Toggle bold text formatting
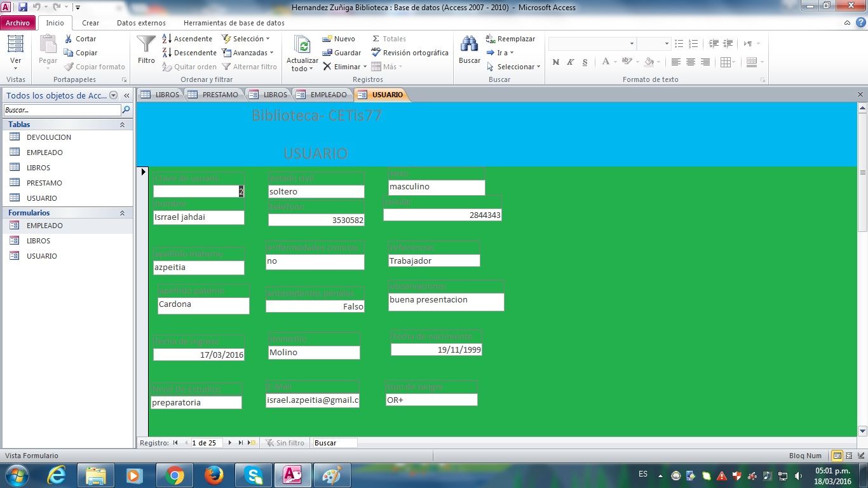Image resolution: width=868 pixels, height=488 pixels. (556, 62)
